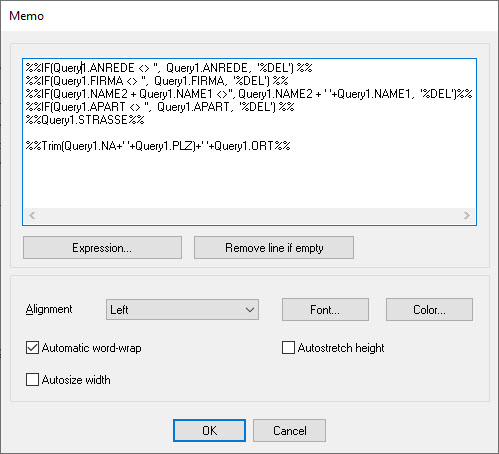Image resolution: width=499 pixels, height=454 pixels.
Task: Open the Expression builder button
Action: pyautogui.click(x=102, y=248)
